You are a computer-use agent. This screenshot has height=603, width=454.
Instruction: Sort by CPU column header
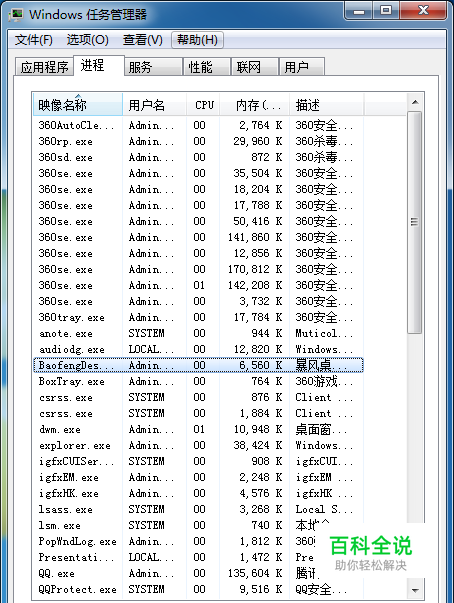[x=203, y=105]
